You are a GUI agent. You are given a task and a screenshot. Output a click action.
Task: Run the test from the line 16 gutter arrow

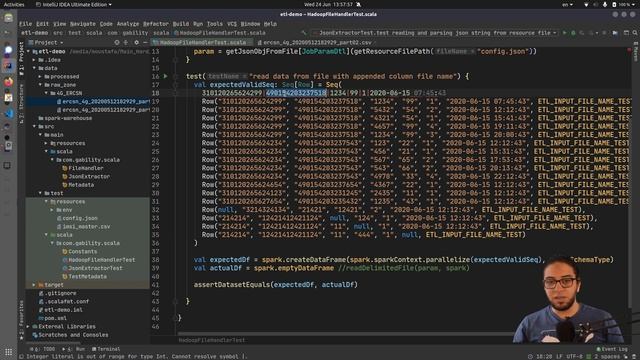click(x=165, y=76)
